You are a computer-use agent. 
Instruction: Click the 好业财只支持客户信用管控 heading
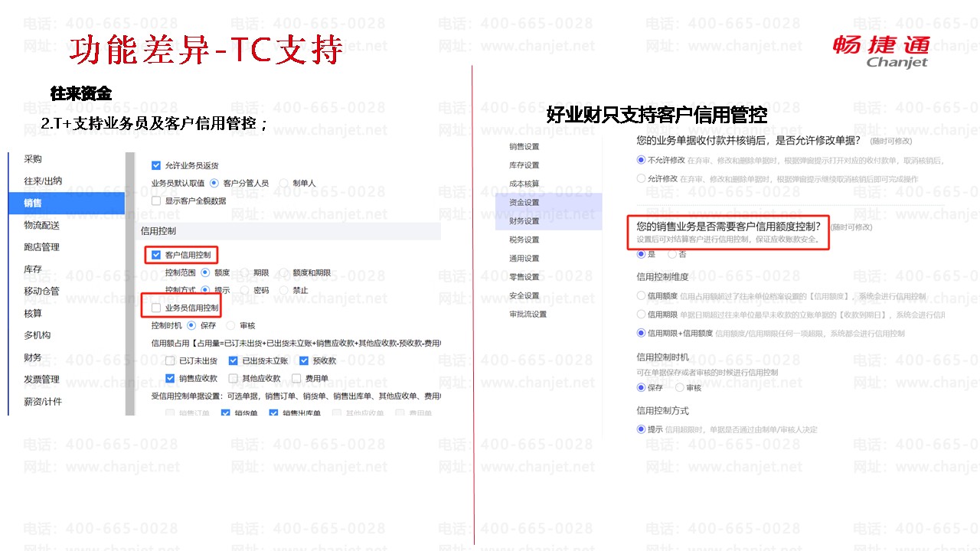point(656,116)
